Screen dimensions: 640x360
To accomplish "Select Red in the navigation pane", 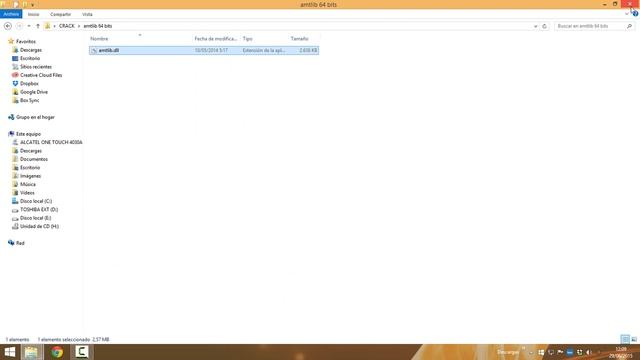I will (20, 243).
